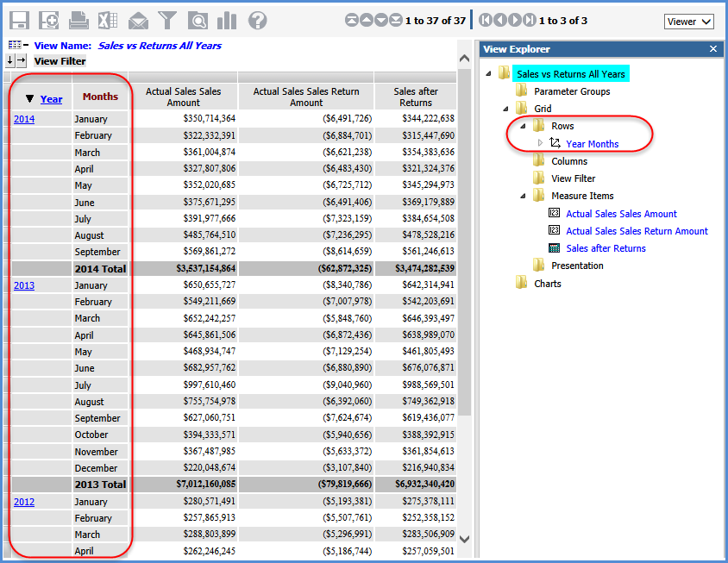
Task: Click the vertical scrollbar of the grid
Action: point(464,302)
